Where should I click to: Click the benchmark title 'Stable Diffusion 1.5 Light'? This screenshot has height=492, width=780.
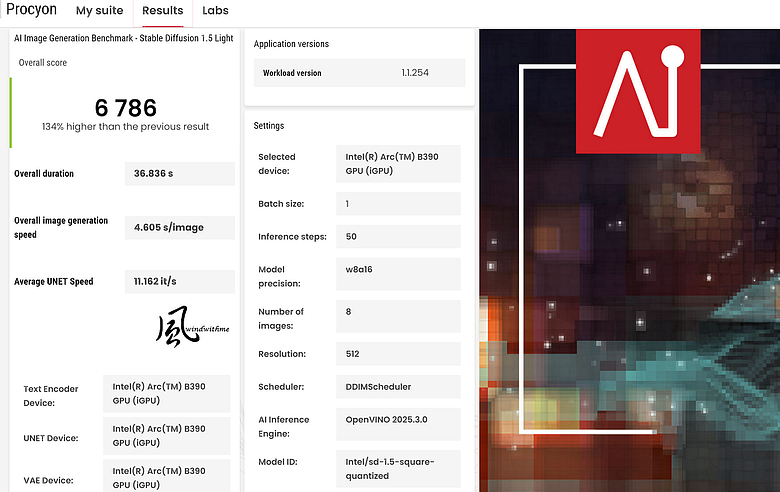coord(186,38)
